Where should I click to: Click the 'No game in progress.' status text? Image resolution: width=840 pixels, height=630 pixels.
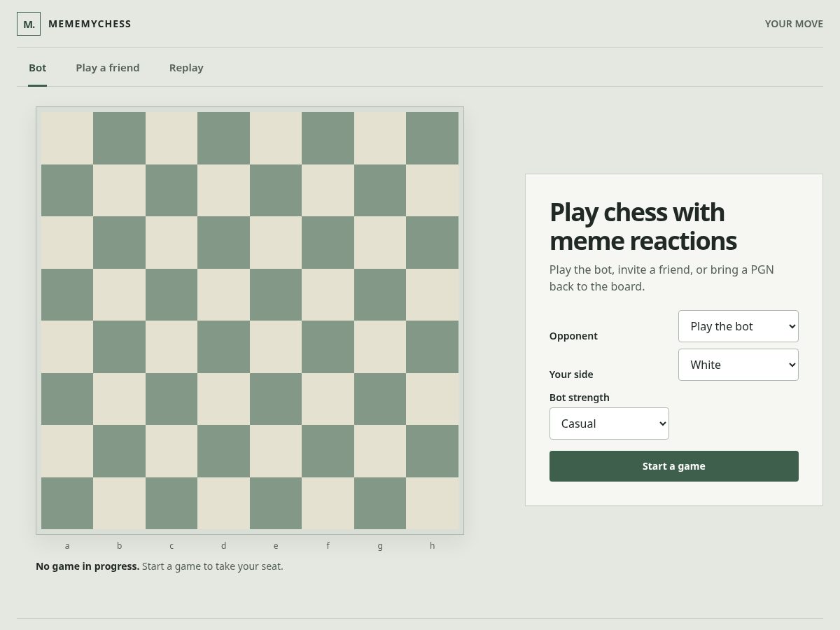[87, 566]
